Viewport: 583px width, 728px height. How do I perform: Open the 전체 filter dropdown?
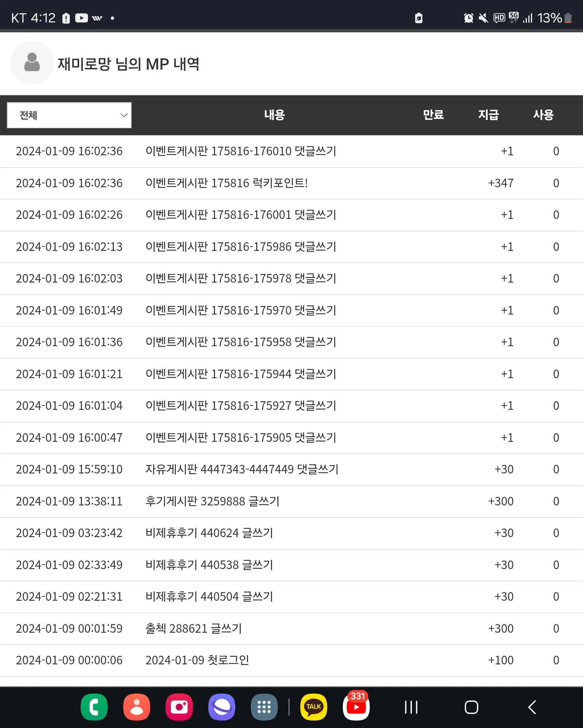click(x=69, y=115)
